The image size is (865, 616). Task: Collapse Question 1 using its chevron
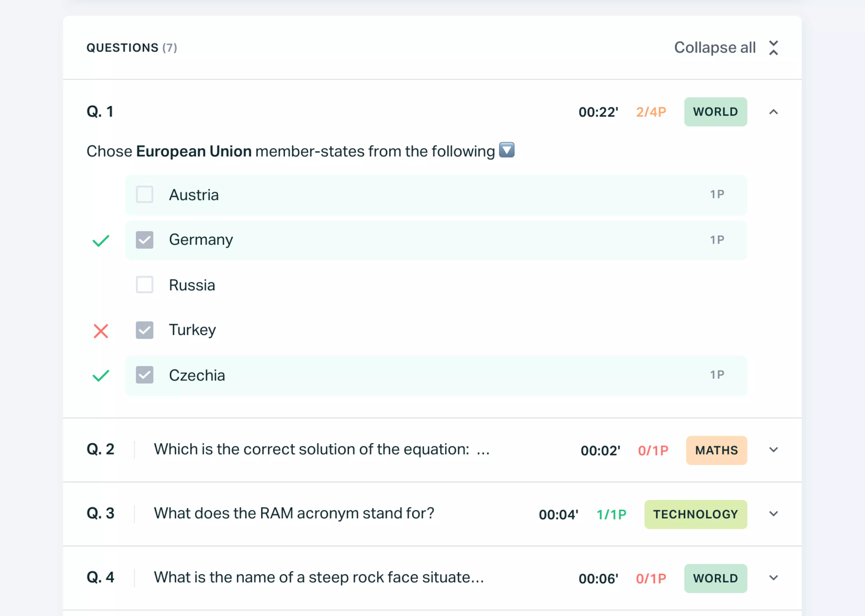(x=774, y=111)
